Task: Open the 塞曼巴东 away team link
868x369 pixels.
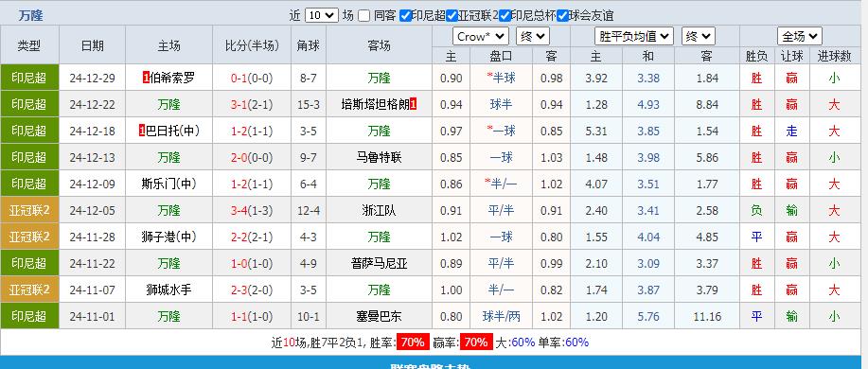Action: click(380, 316)
